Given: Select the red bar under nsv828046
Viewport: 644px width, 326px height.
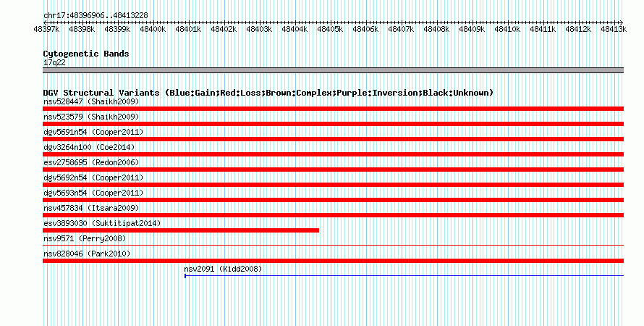Looking at the screenshot, I should (333, 261).
